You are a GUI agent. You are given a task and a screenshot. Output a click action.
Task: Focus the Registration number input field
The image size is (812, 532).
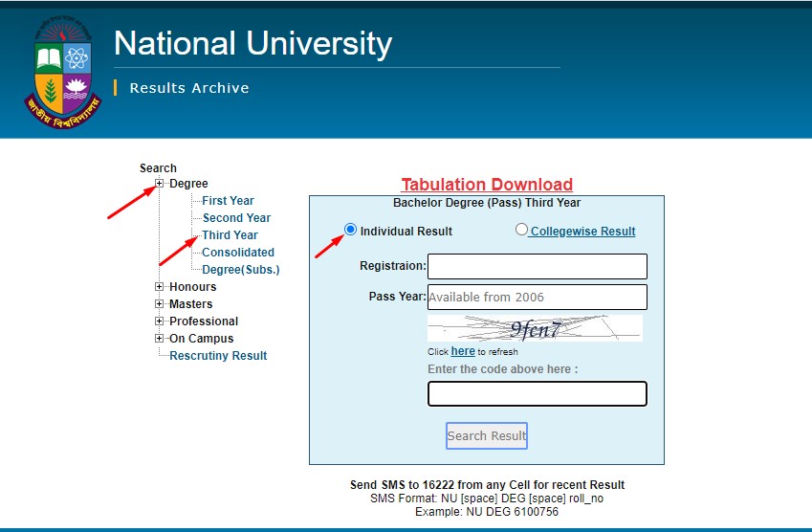(x=538, y=266)
